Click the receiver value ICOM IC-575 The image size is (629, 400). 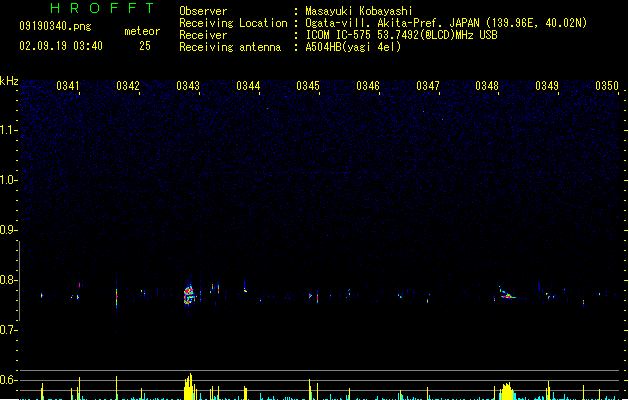(340, 35)
